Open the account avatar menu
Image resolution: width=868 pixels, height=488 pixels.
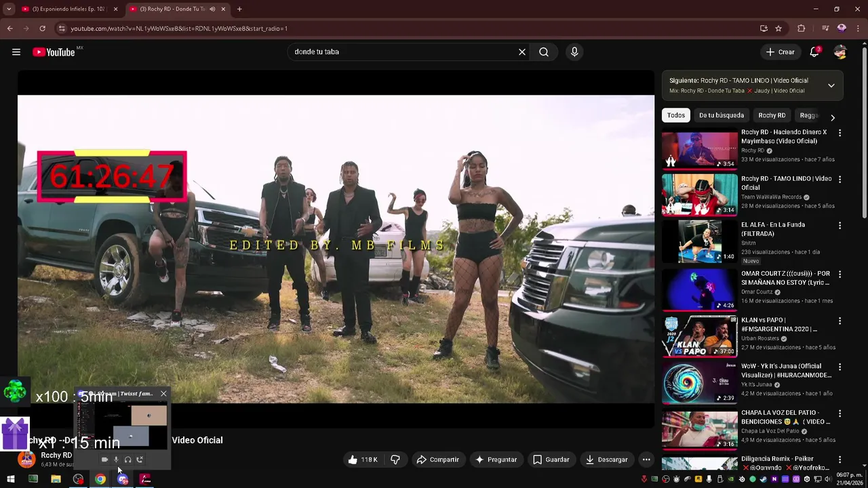click(840, 52)
